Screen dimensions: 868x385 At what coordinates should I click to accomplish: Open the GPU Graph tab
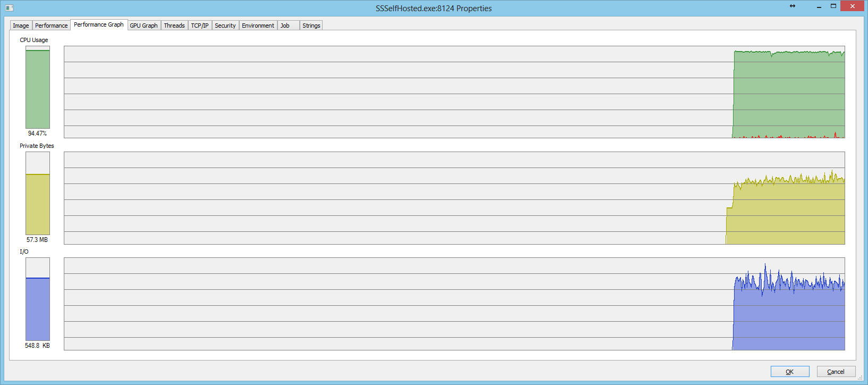tap(144, 26)
